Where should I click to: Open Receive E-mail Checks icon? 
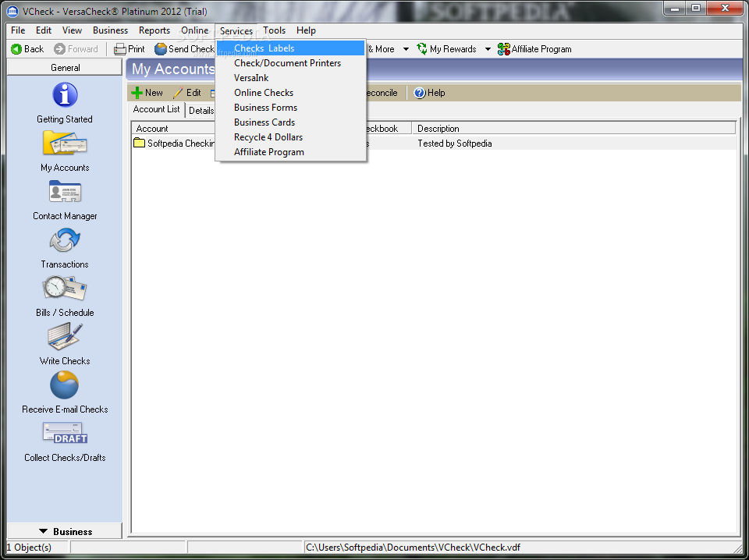65,385
